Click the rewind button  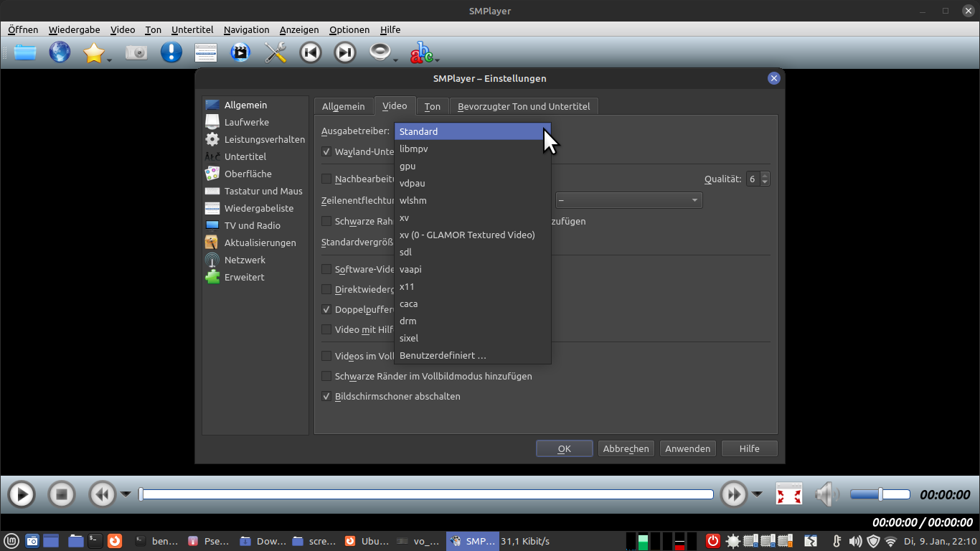102,494
